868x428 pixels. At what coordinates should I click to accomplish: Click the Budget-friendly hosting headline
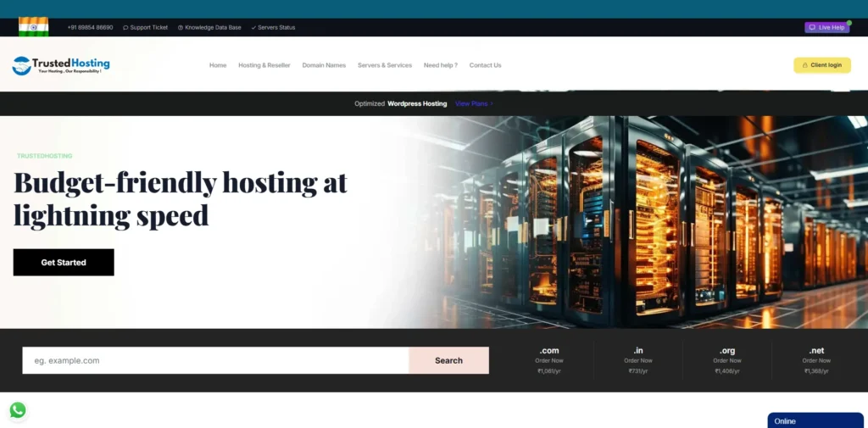180,199
